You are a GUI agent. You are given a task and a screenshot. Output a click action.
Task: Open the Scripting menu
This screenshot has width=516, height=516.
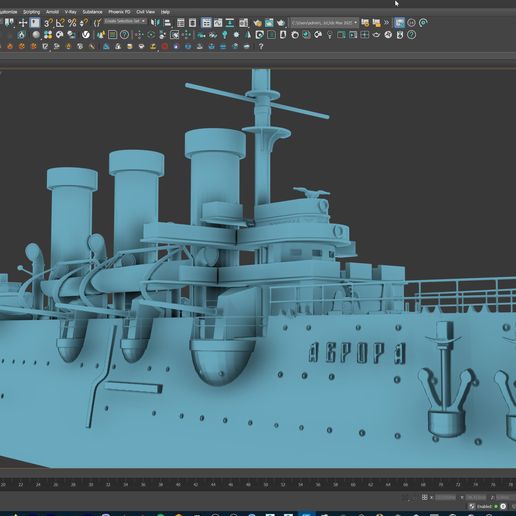(x=31, y=12)
